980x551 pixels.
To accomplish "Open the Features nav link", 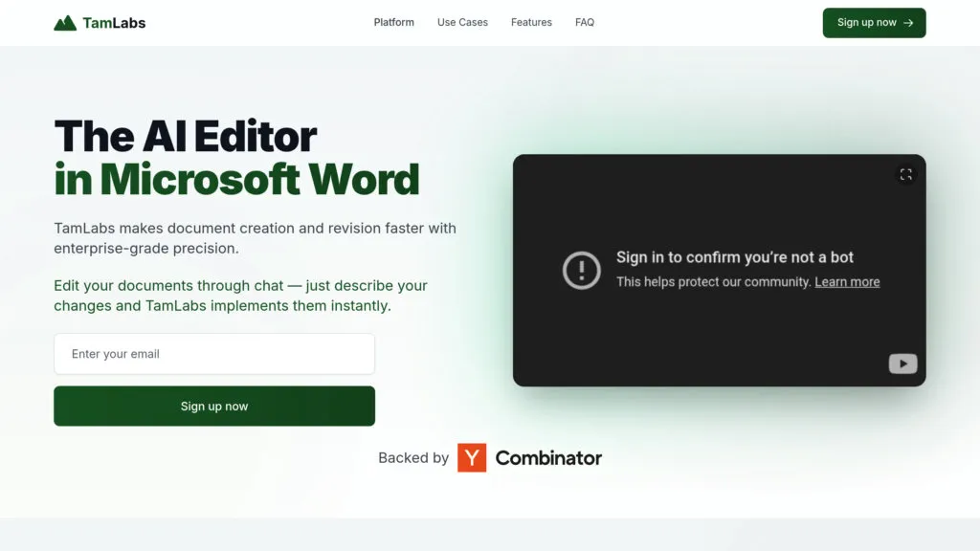I will pos(531,23).
